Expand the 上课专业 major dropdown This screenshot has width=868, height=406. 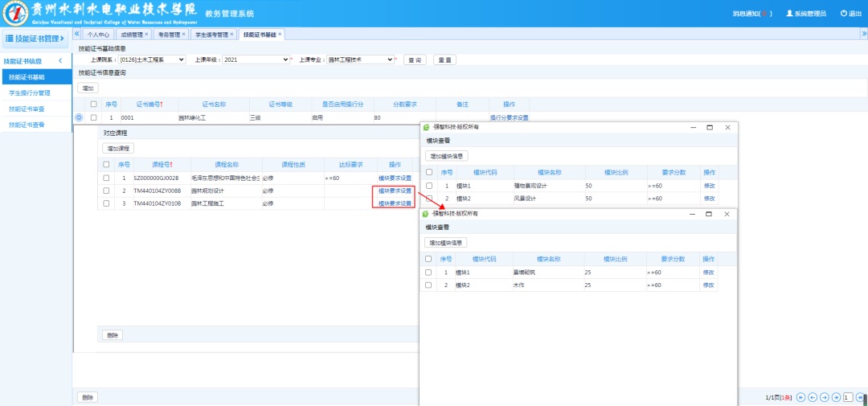(361, 59)
